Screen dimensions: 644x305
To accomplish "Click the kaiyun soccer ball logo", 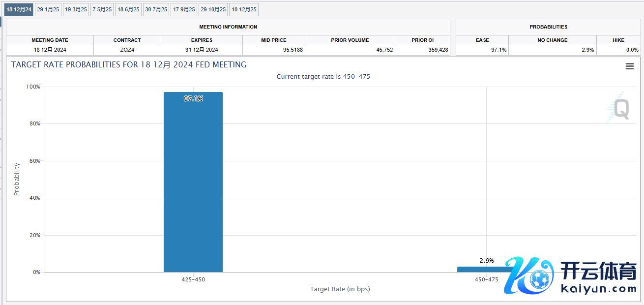I will point(539,279).
